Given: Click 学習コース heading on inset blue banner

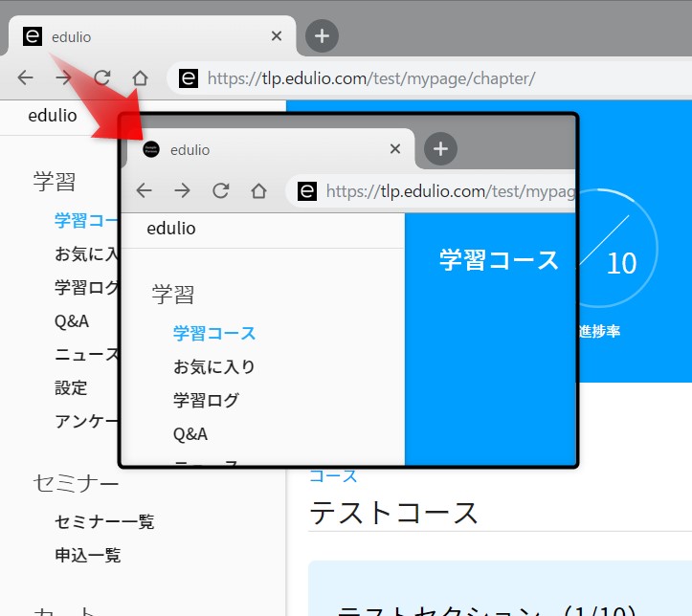Looking at the screenshot, I should click(x=500, y=260).
